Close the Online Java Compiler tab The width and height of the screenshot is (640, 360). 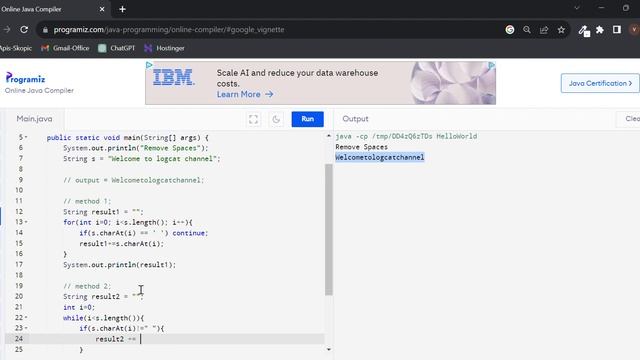point(102,9)
